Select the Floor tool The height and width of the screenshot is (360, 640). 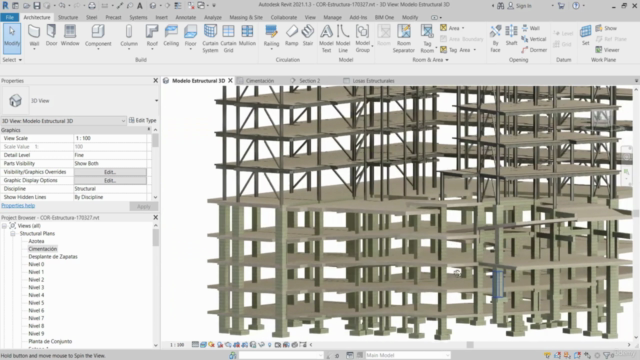190,36
